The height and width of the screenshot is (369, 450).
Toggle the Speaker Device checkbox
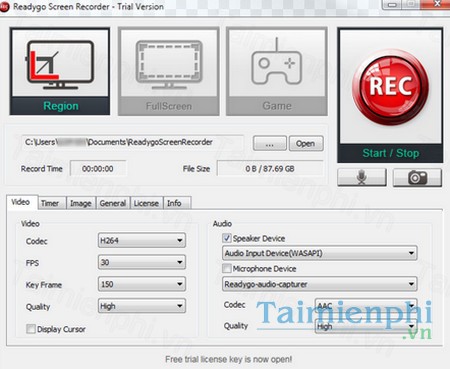227,238
